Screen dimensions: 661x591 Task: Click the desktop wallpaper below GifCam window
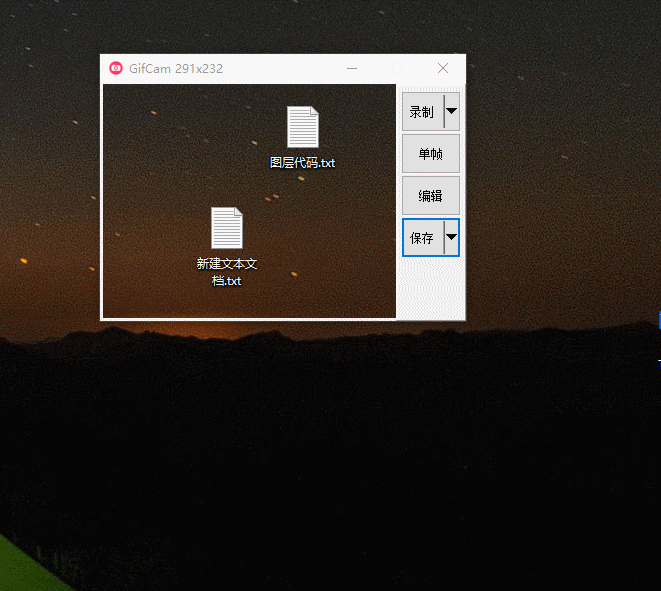click(300, 450)
